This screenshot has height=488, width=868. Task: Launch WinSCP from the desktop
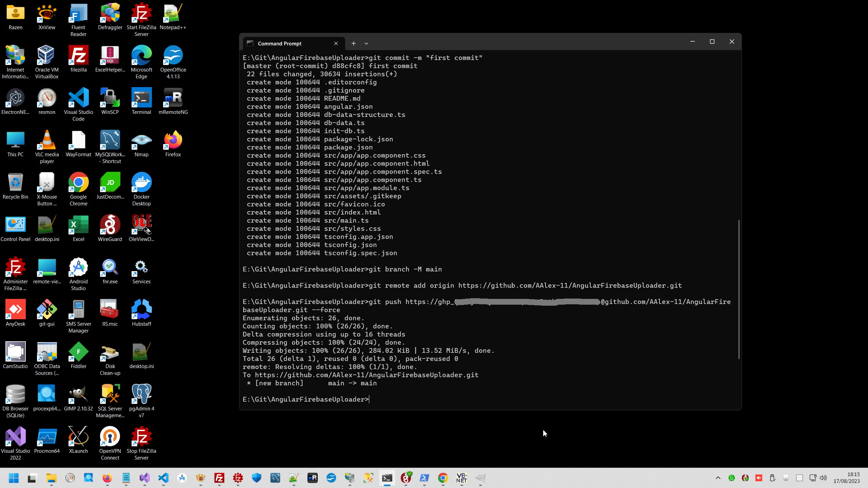(x=110, y=98)
